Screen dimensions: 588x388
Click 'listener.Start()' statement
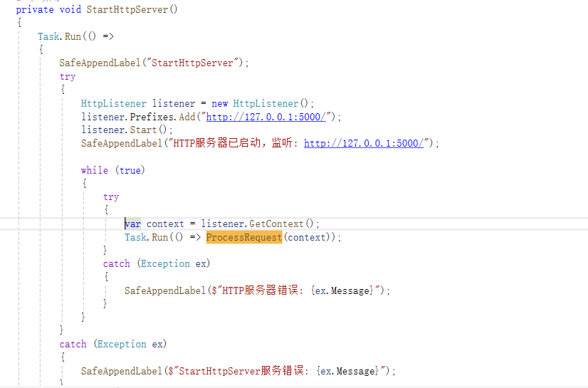point(127,130)
